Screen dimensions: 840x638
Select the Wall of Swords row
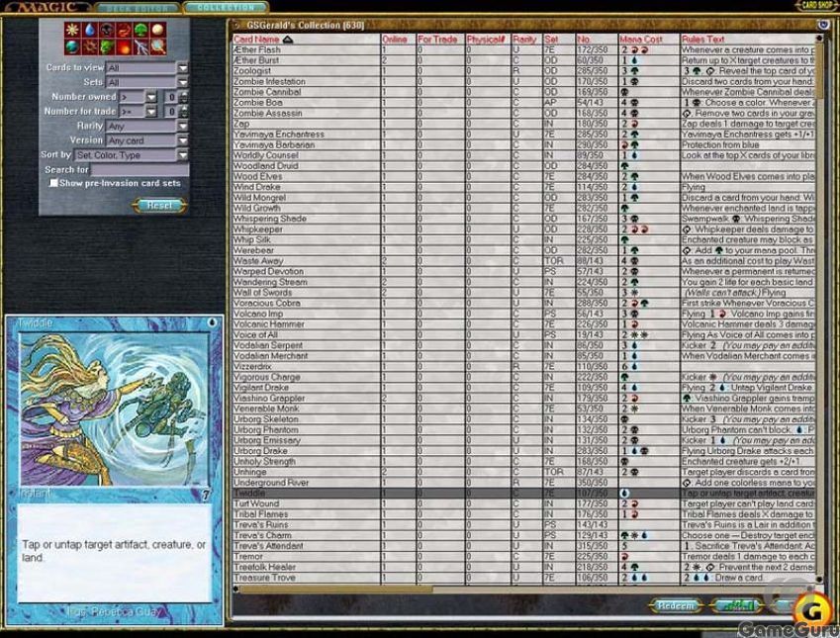524,293
